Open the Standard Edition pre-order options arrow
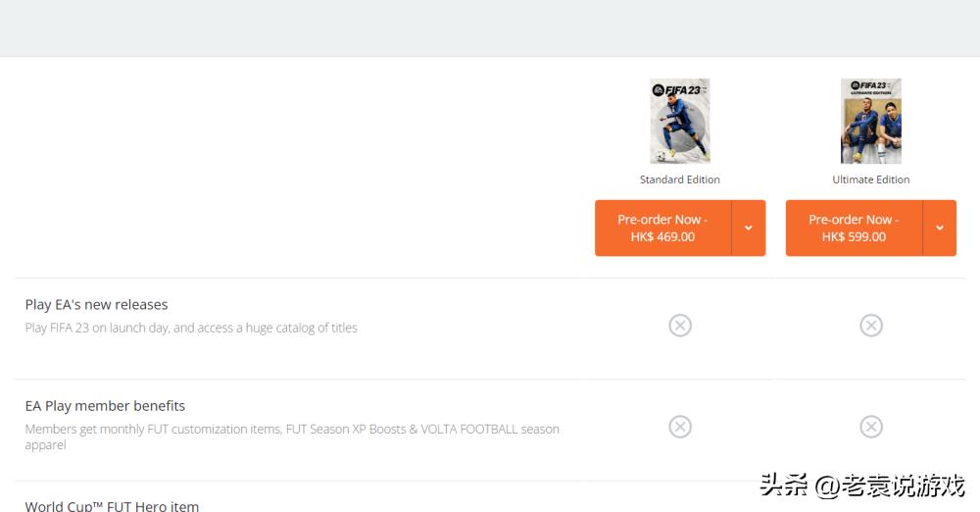This screenshot has width=980, height=512. pyautogui.click(x=749, y=229)
